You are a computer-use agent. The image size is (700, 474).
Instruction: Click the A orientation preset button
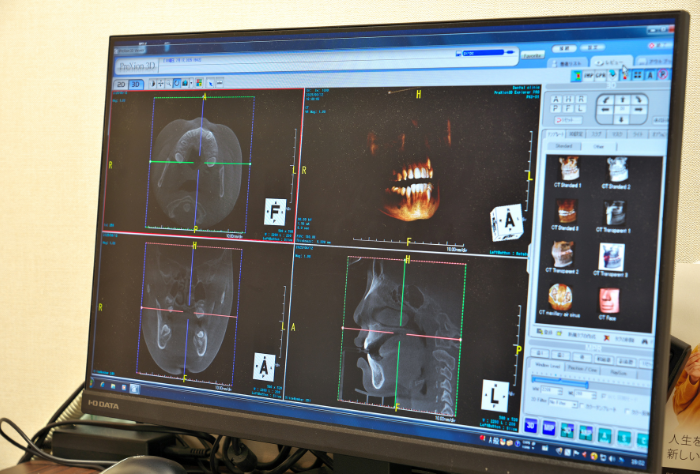tap(555, 100)
